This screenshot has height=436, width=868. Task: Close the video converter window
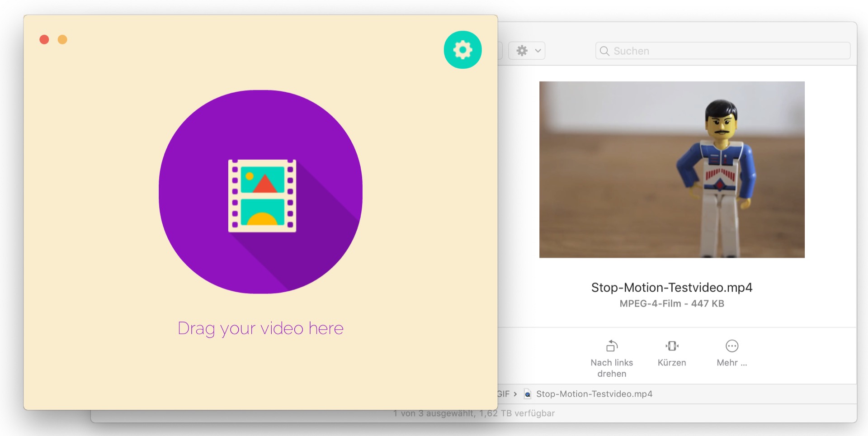click(44, 40)
